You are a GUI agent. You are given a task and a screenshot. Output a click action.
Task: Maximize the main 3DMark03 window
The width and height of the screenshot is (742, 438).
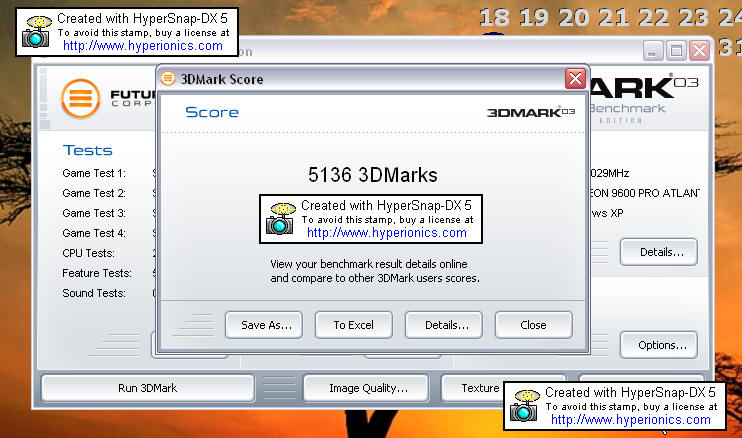(x=676, y=51)
